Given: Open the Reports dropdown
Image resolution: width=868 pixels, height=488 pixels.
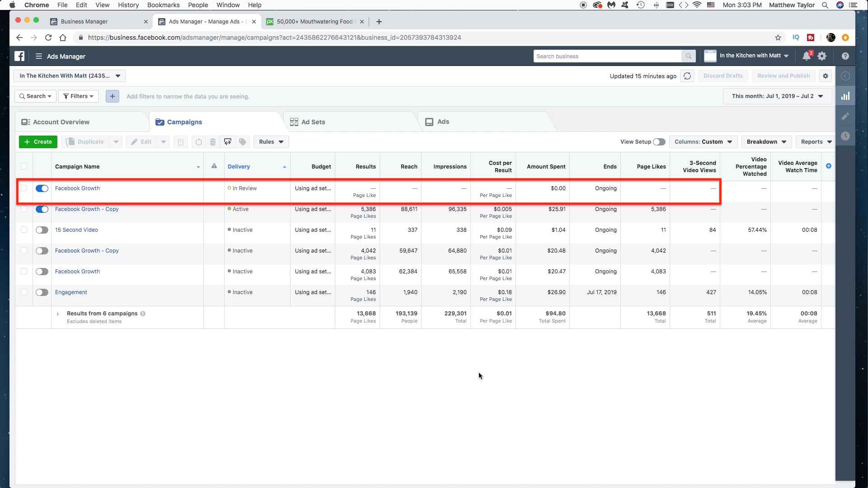Looking at the screenshot, I should pyautogui.click(x=816, y=142).
